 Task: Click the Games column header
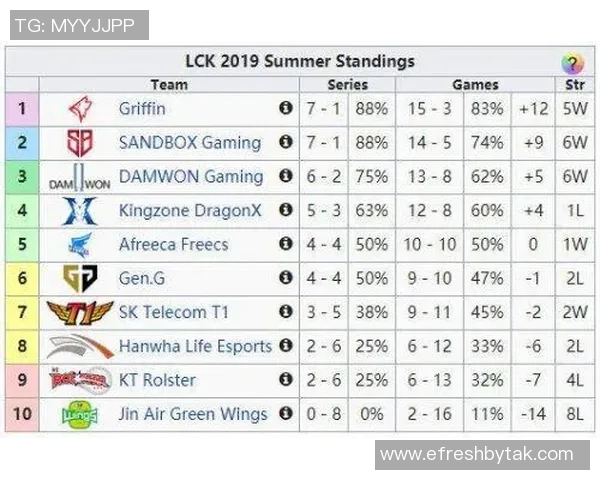point(475,85)
